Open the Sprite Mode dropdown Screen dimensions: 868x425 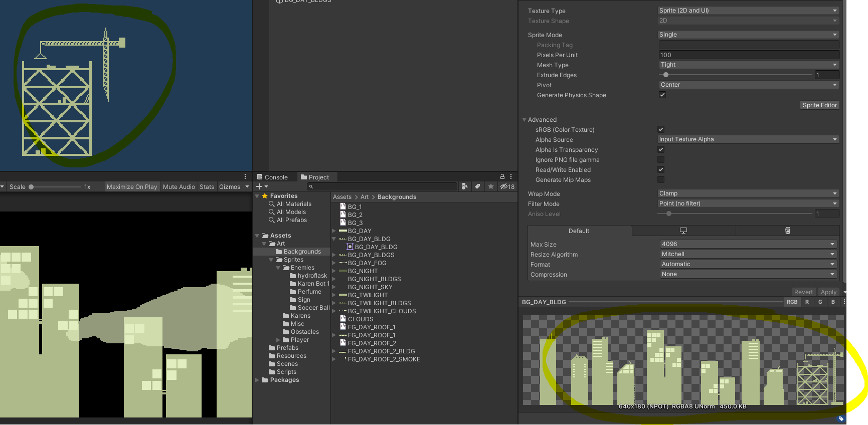point(748,35)
